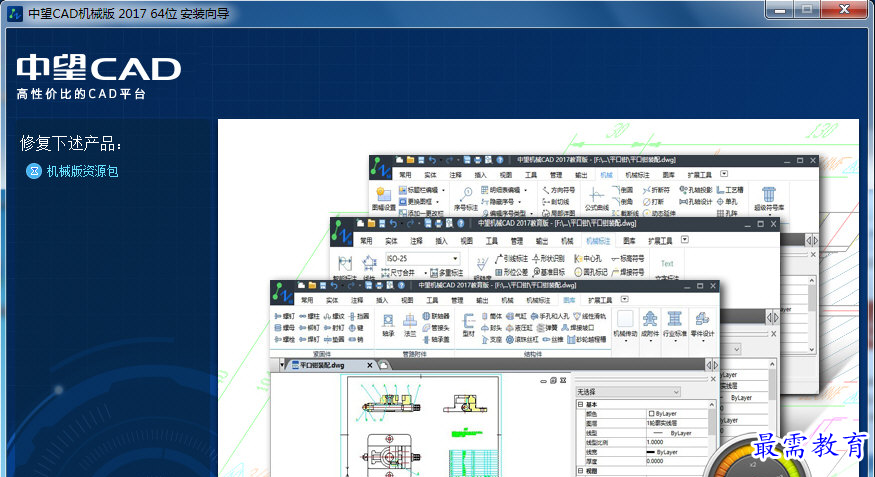
Task: Select the 管接头 pipe joint tool
Action: click(436, 328)
